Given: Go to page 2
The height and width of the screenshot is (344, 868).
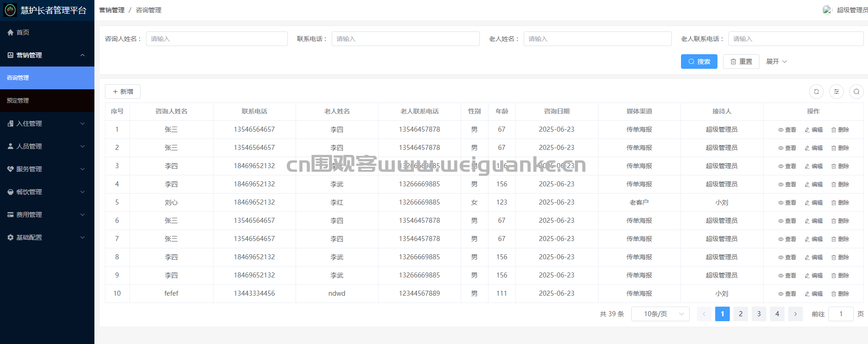Looking at the screenshot, I should coord(741,314).
